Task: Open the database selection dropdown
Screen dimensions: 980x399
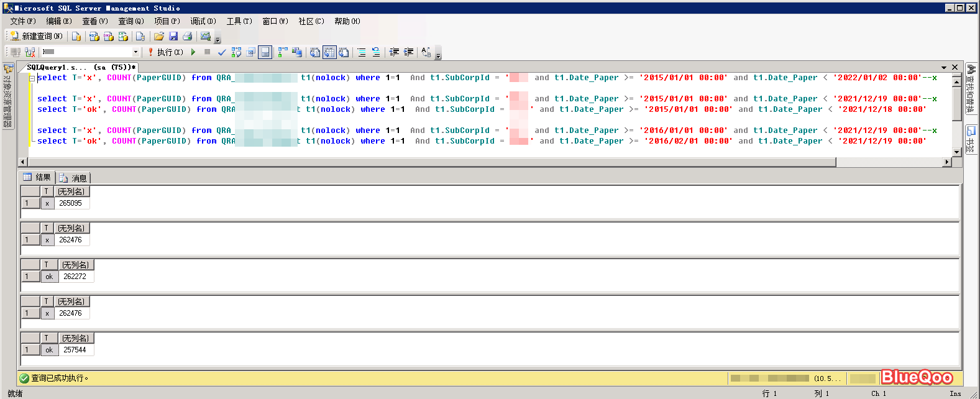Action: click(135, 52)
